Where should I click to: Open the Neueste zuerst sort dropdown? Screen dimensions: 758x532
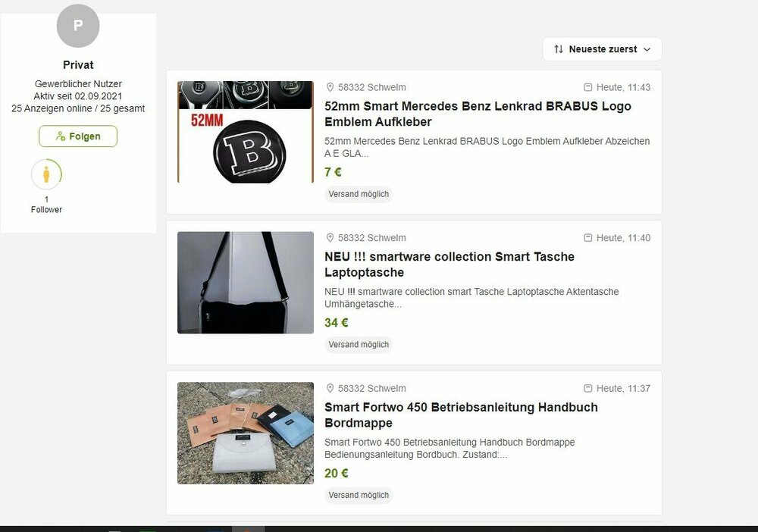pyautogui.click(x=602, y=49)
